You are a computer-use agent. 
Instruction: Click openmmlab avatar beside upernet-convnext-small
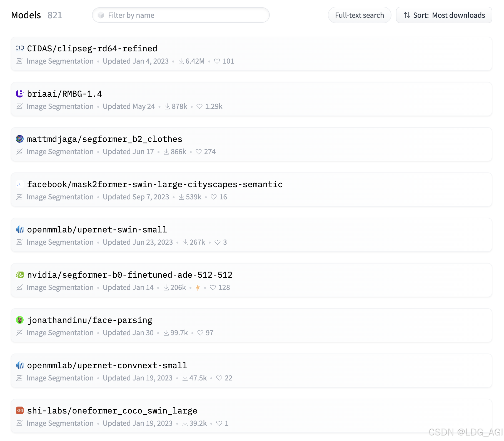coord(20,365)
